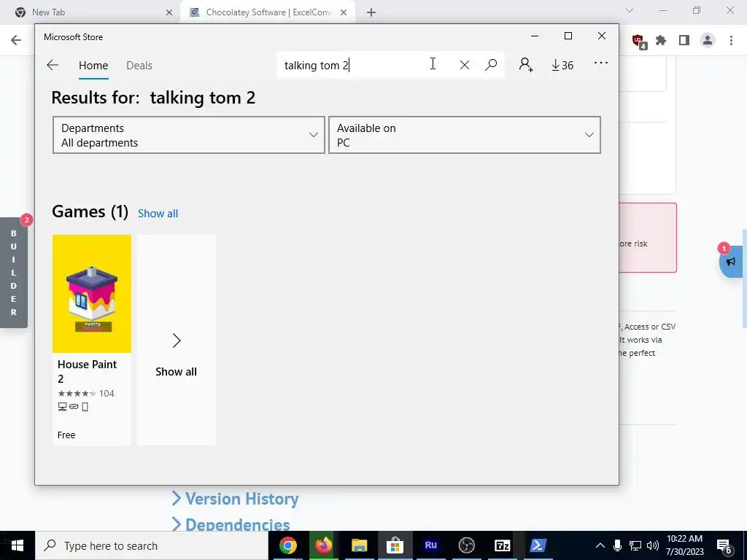The height and width of the screenshot is (560, 747).
Task: Click the Free price label
Action: point(66,435)
